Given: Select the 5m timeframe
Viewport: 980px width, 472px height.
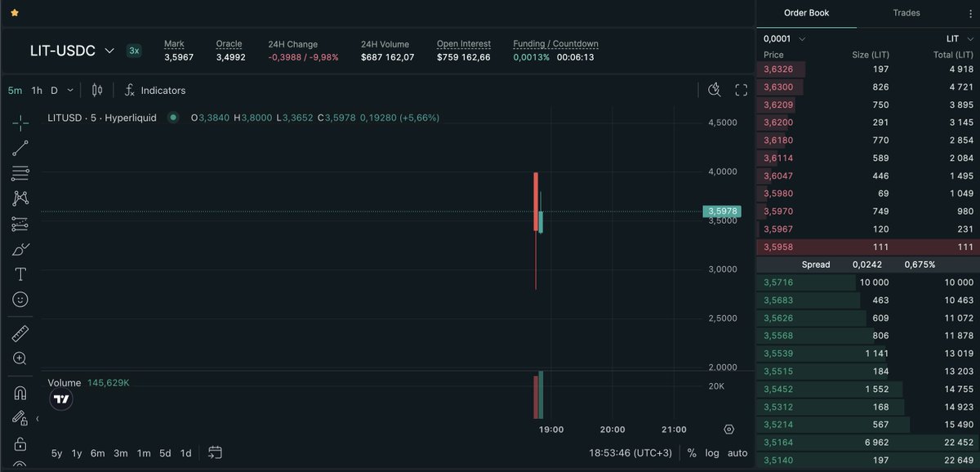Looking at the screenshot, I should click(x=15, y=91).
